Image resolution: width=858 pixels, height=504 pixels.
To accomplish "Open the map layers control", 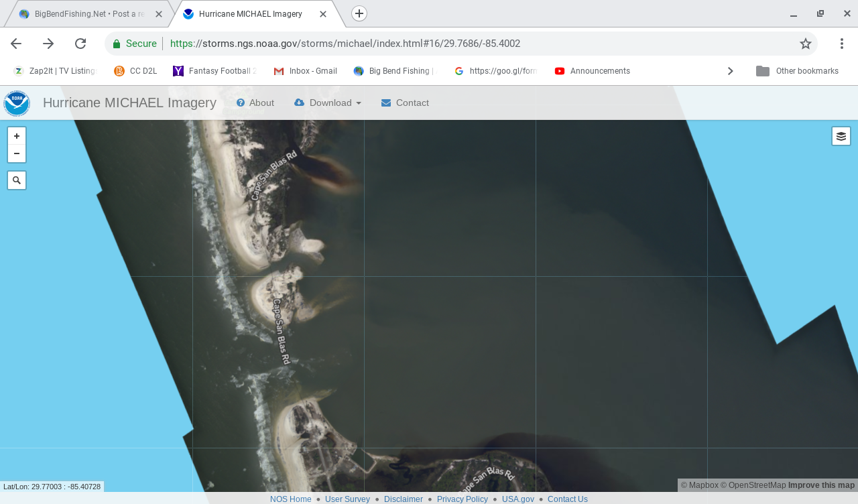I will pos(841,136).
